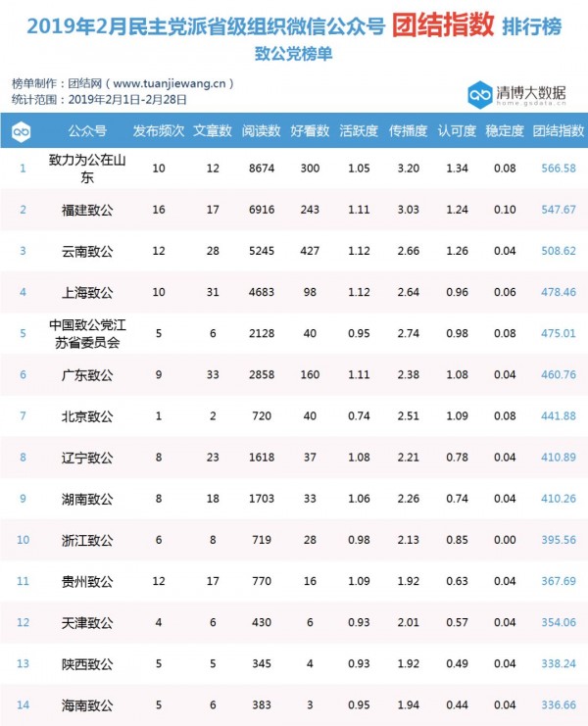Screen dimensions: 588x726
Task: Click the 阅读数 column header
Action: [x=261, y=131]
